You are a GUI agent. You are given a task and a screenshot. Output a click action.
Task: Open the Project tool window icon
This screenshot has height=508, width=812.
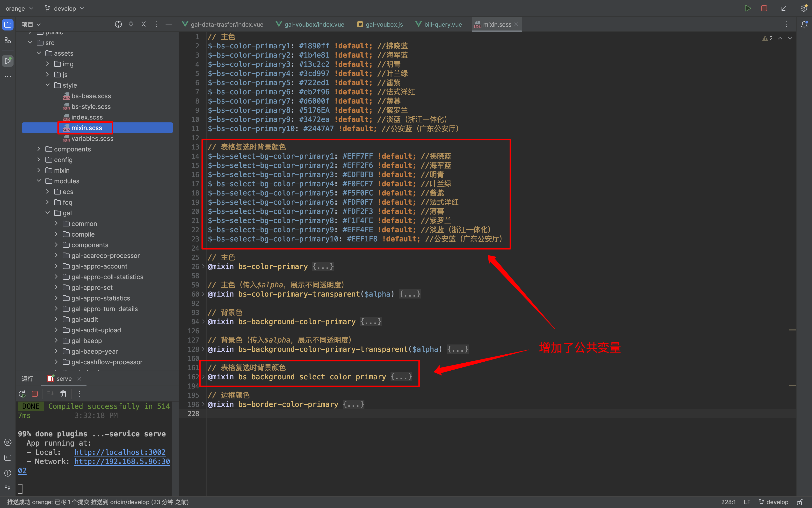pyautogui.click(x=8, y=24)
